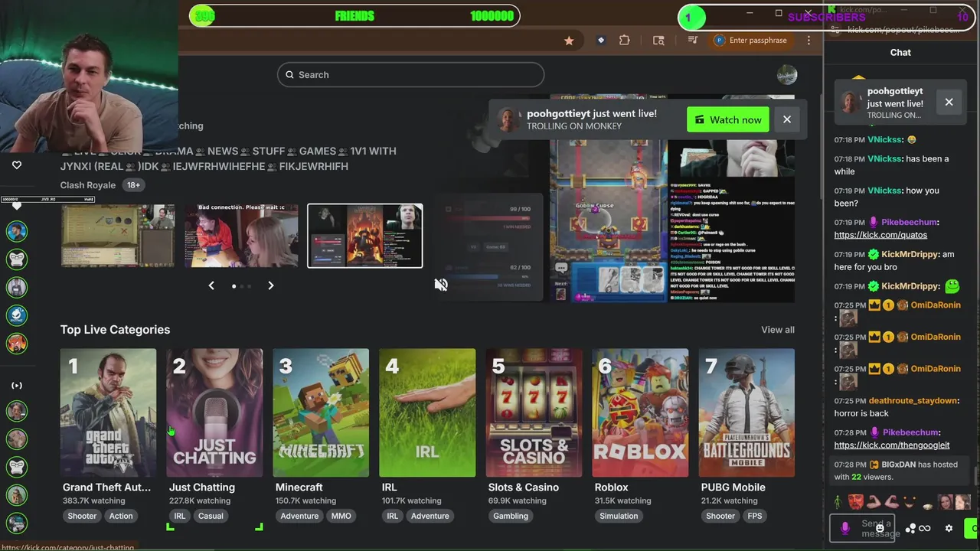Open the Grand Theft Auto category card

click(108, 412)
